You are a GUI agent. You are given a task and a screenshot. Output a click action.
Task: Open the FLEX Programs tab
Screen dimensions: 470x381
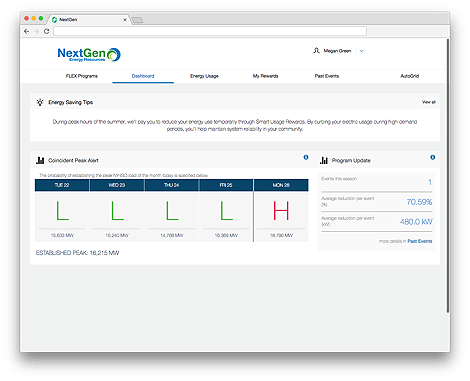tap(82, 76)
